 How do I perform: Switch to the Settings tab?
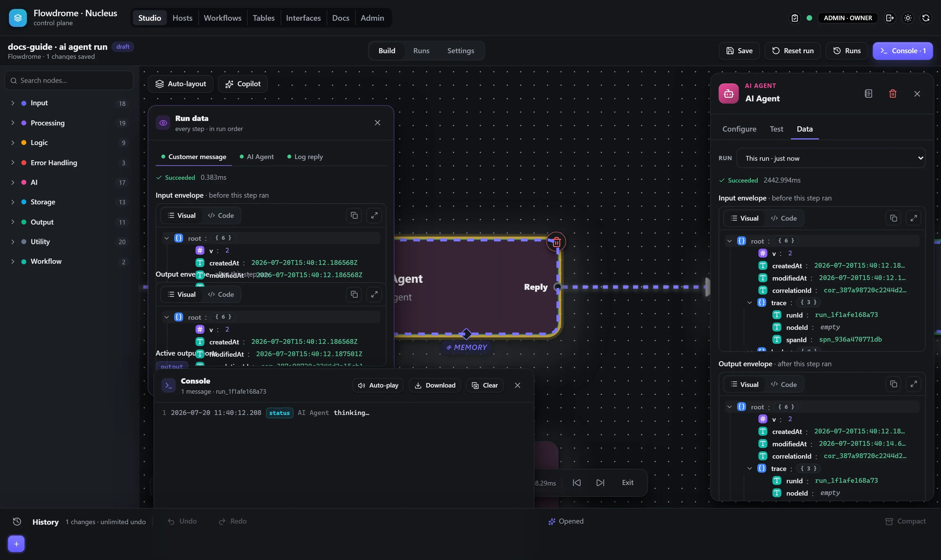[x=460, y=51]
